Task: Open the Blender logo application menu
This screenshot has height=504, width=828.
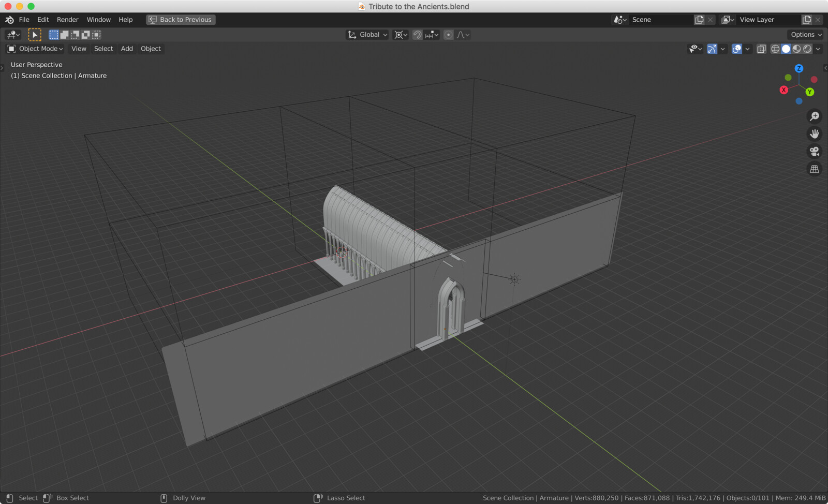Action: click(9, 20)
